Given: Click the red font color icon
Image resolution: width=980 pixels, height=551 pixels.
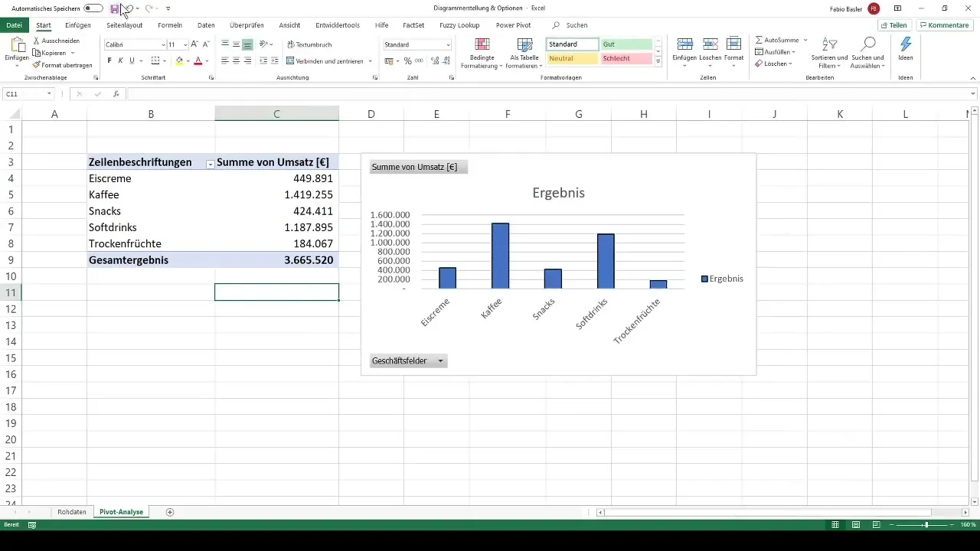Looking at the screenshot, I should click(198, 60).
